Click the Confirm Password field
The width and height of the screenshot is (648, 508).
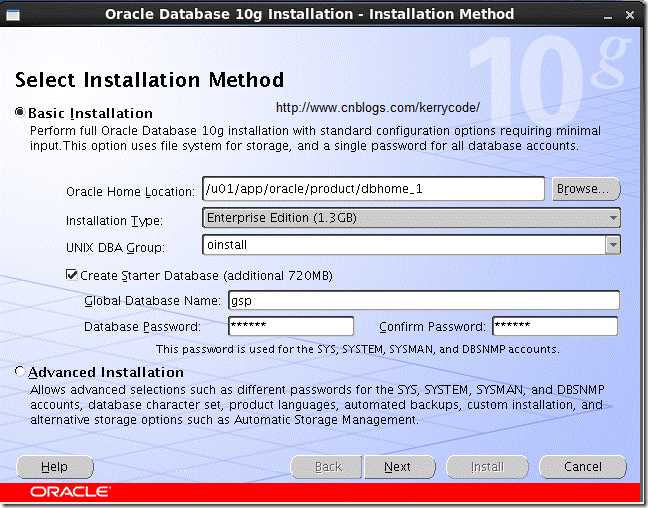click(x=555, y=326)
